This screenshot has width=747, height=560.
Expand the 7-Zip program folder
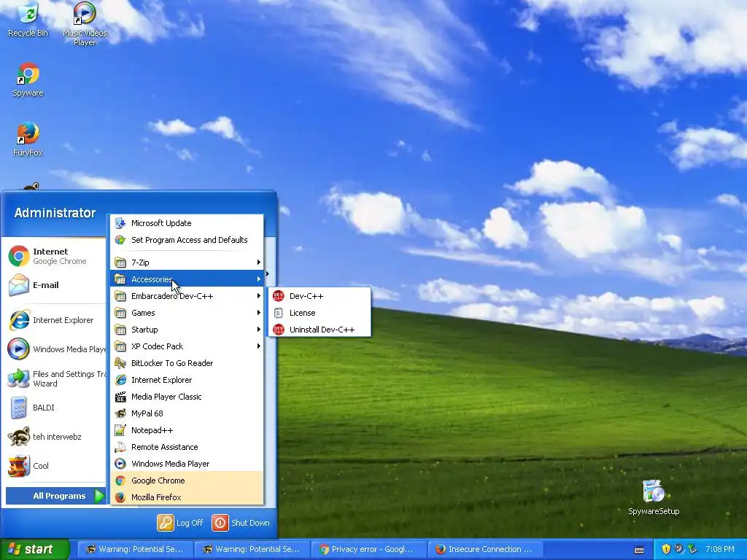coord(187,262)
